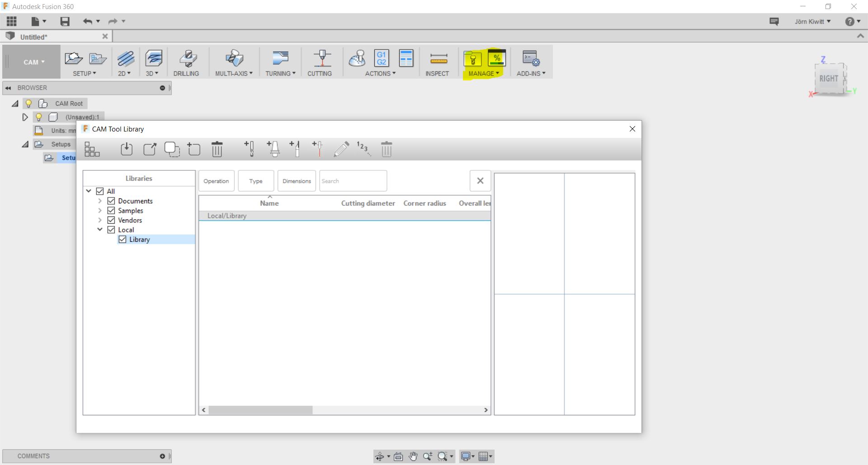868x465 pixels.
Task: Open the Task Manager percent icon
Action: pyautogui.click(x=497, y=58)
